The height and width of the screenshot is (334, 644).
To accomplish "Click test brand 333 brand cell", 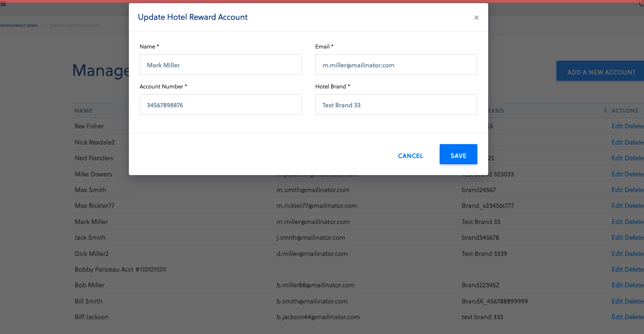I will 482,317.
